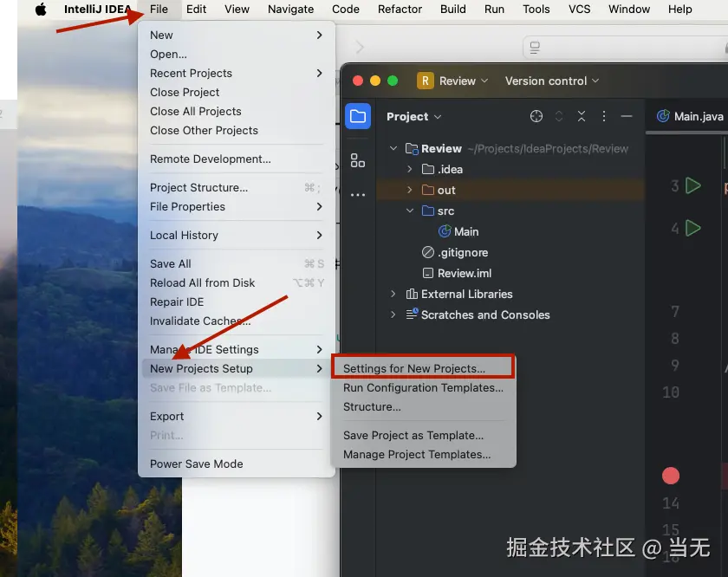The height and width of the screenshot is (577, 728).
Task: Click the .gitignore file icon
Action: (x=427, y=252)
